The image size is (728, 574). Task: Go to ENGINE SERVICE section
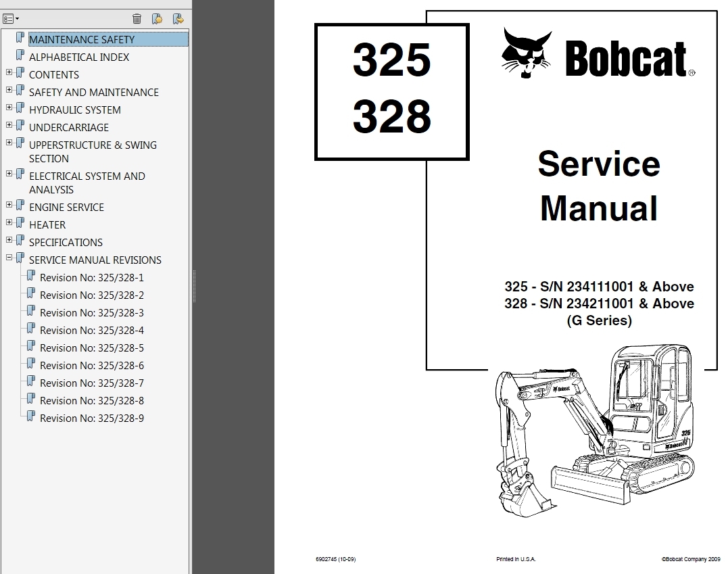pyautogui.click(x=66, y=207)
